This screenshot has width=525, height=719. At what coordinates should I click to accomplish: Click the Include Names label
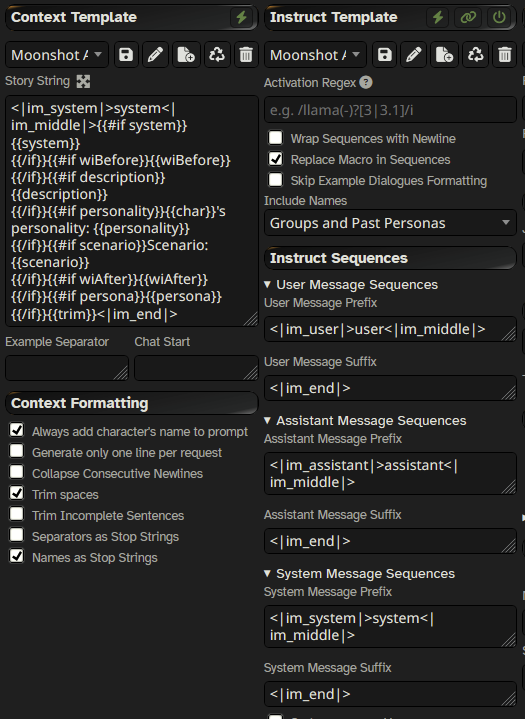tap(305, 201)
